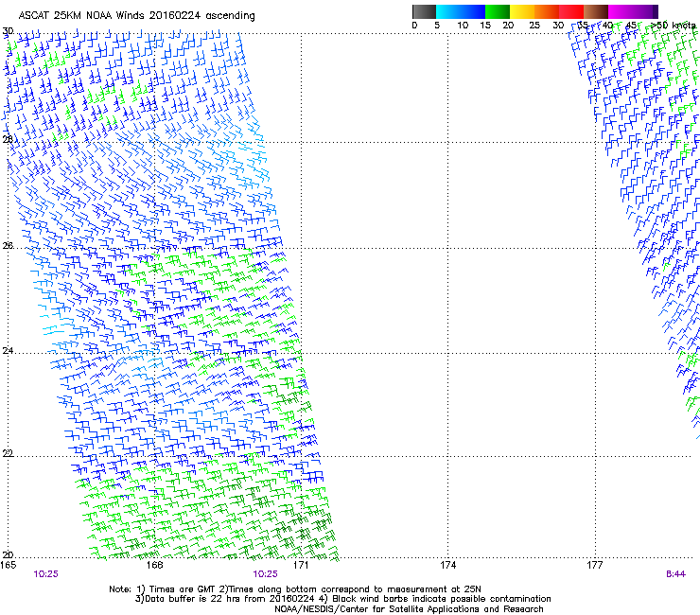Click the latitude label '22'

(x=8, y=453)
